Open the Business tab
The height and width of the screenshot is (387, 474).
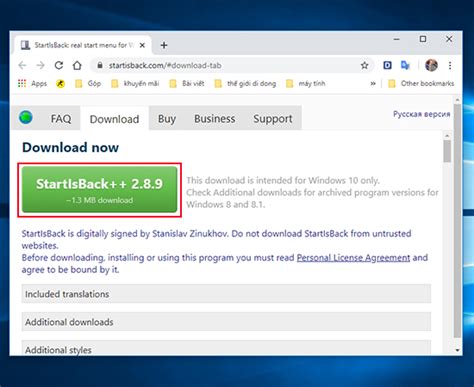click(x=215, y=119)
